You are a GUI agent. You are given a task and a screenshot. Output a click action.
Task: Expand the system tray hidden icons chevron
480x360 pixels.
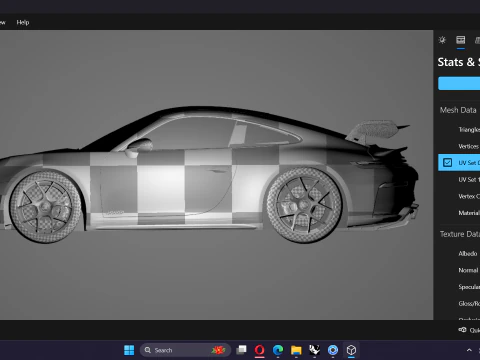pyautogui.click(x=469, y=350)
